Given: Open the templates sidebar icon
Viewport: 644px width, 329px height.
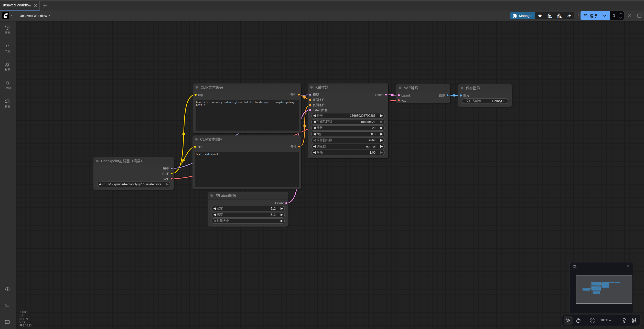Looking at the screenshot, I should point(7,103).
